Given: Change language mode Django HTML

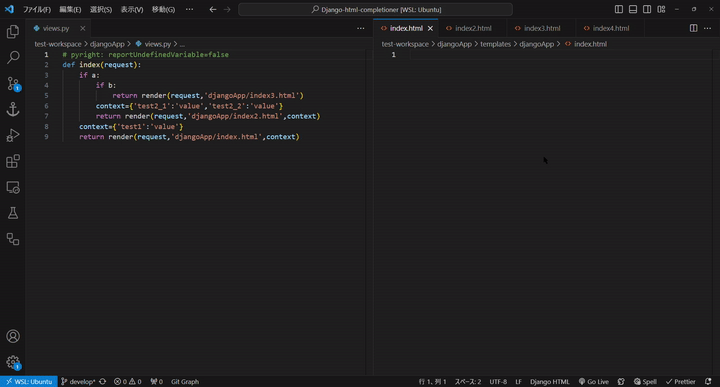Looking at the screenshot, I should point(550,381).
